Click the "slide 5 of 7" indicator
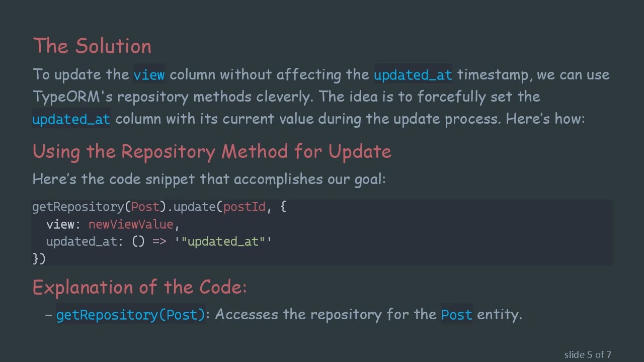Viewport: 644px width, 362px height. coord(587,355)
